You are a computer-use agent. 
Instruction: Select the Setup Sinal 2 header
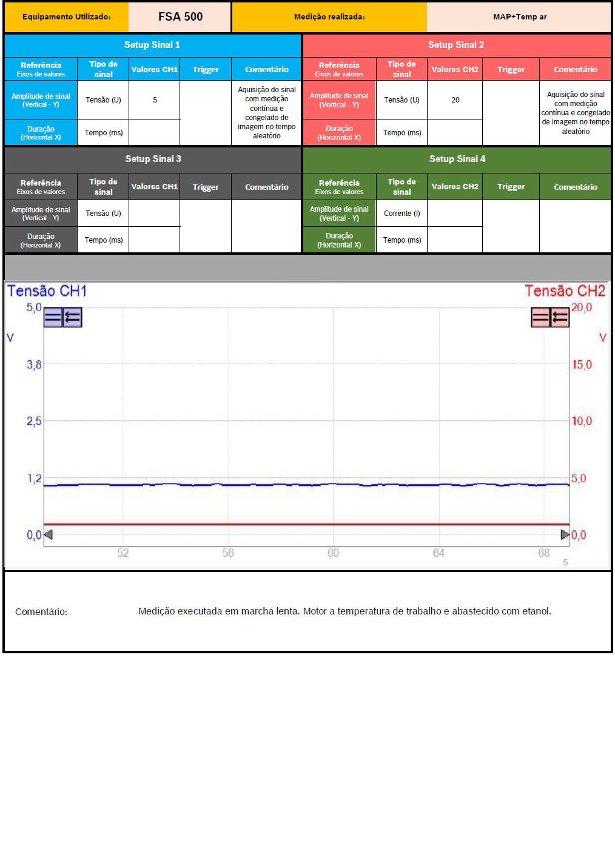[456, 45]
